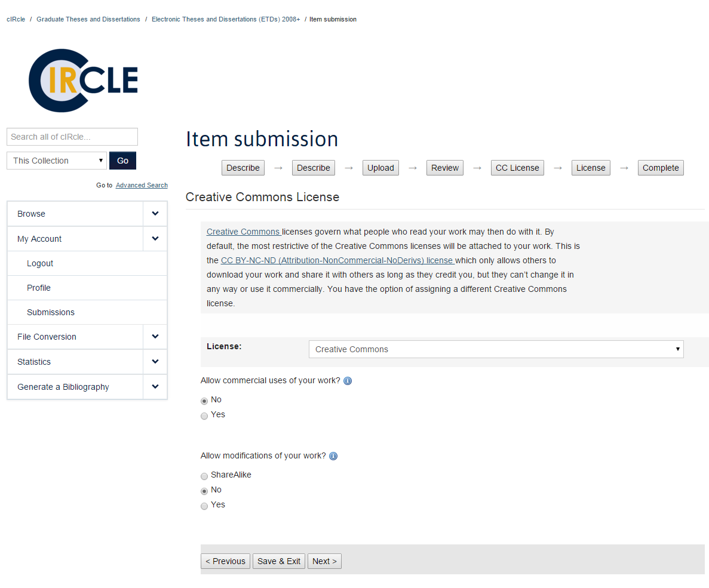Image resolution: width=709 pixels, height=588 pixels.
Task: Open the License dropdown
Action: coord(496,349)
